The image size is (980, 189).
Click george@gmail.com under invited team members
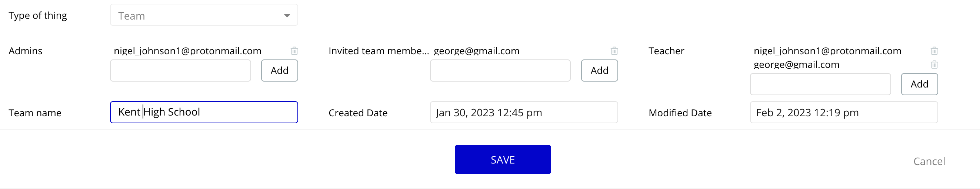(476, 51)
